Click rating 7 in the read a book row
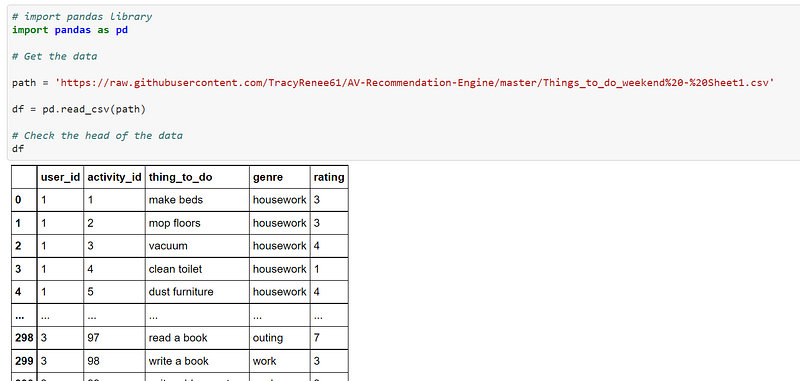Image resolution: width=800 pixels, height=381 pixels. 329,338
